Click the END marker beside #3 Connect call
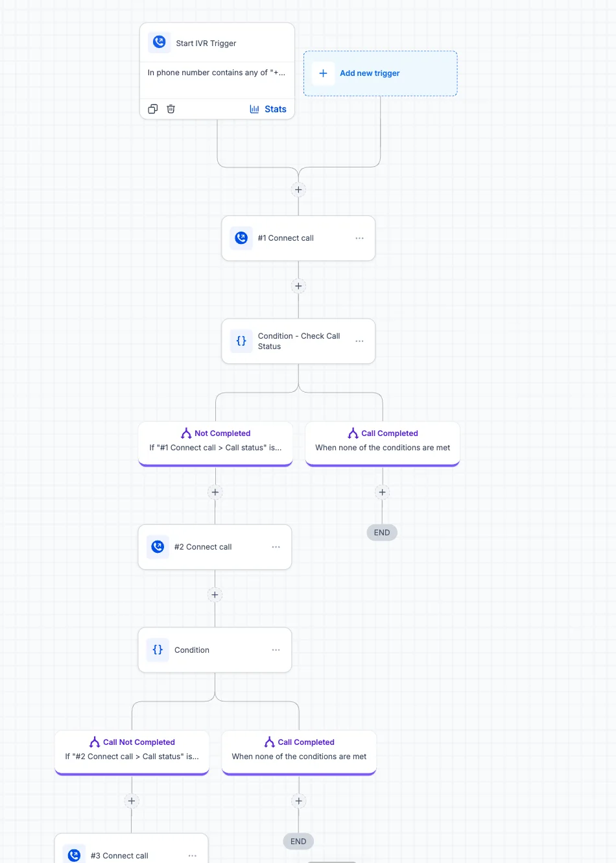 (x=298, y=842)
